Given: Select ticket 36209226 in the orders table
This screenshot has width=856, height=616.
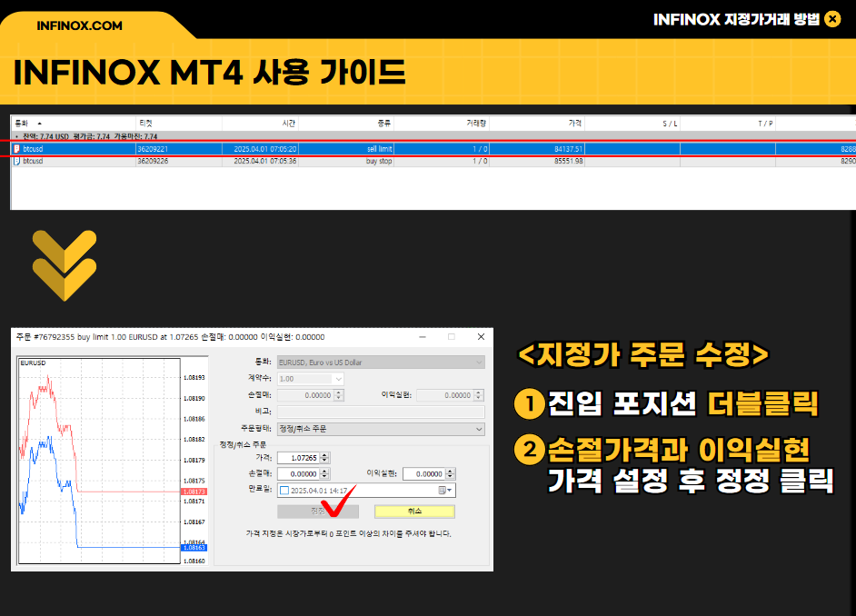Looking at the screenshot, I should (153, 161).
